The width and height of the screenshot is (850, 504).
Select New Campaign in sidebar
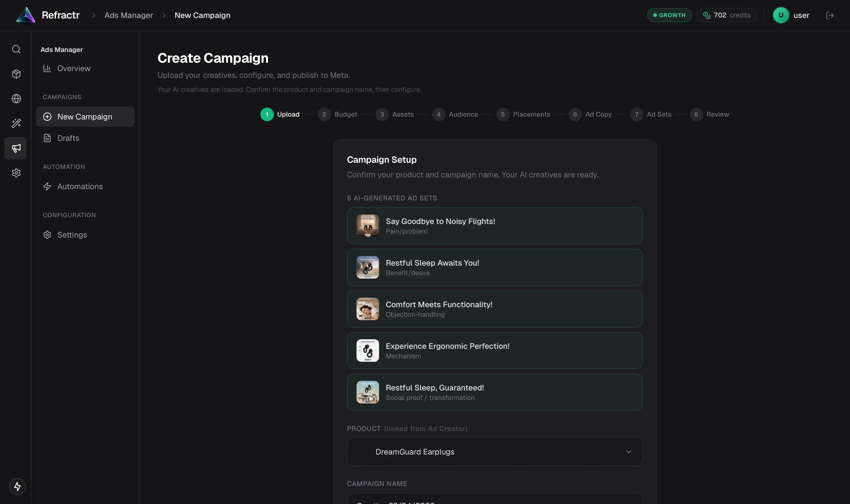pyautogui.click(x=85, y=116)
